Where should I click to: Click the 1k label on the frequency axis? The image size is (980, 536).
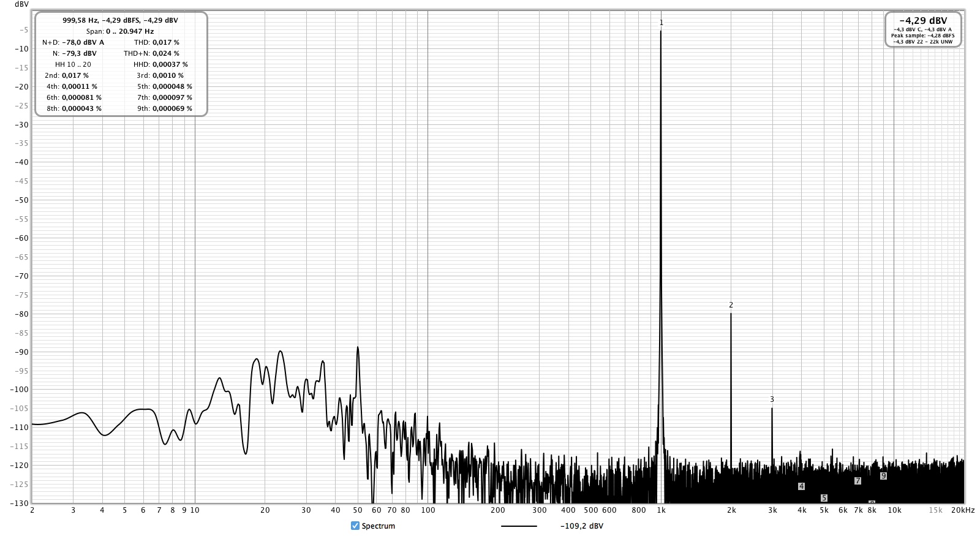click(x=661, y=510)
